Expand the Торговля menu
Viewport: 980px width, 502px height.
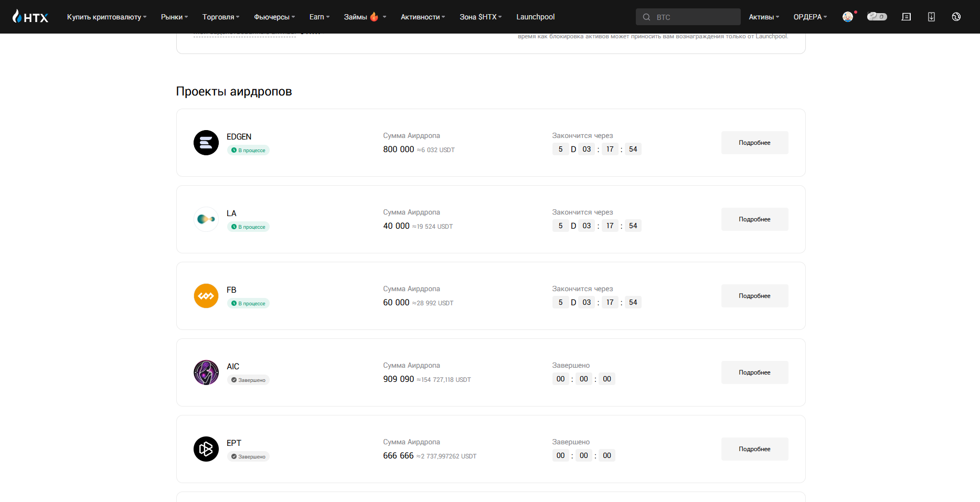coord(221,17)
